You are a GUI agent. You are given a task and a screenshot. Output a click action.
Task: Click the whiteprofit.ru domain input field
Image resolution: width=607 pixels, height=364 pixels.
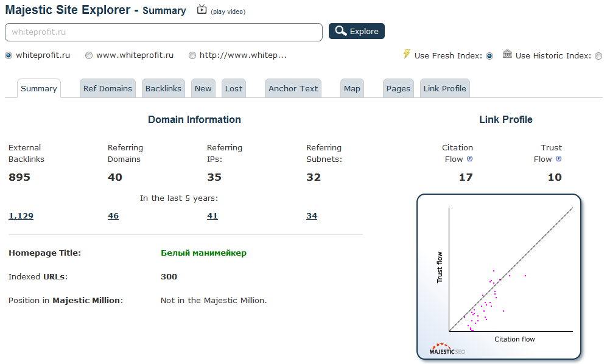164,32
